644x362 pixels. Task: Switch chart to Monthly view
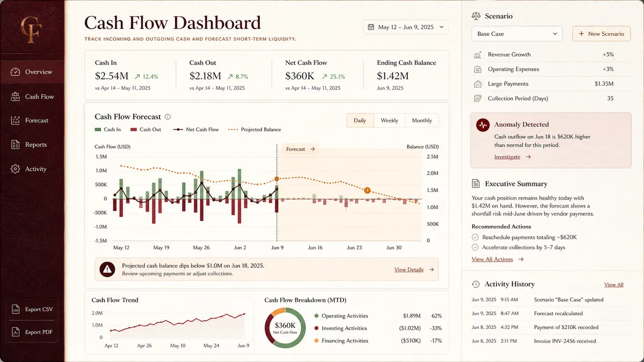pos(422,121)
